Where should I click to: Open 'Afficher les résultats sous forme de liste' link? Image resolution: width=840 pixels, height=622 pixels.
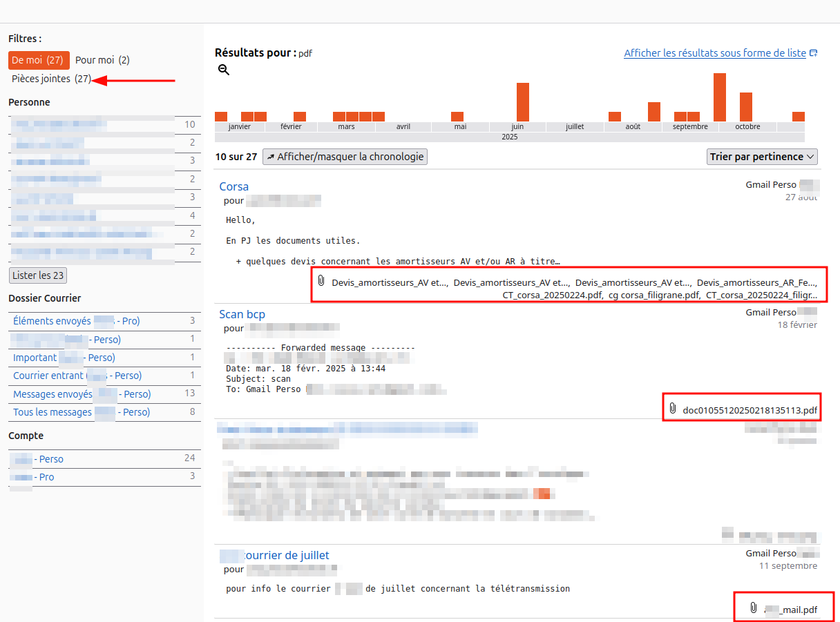pos(715,53)
